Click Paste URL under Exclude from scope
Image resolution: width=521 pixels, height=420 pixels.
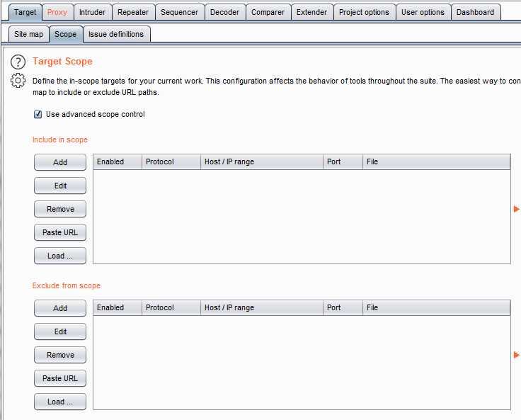pos(60,378)
